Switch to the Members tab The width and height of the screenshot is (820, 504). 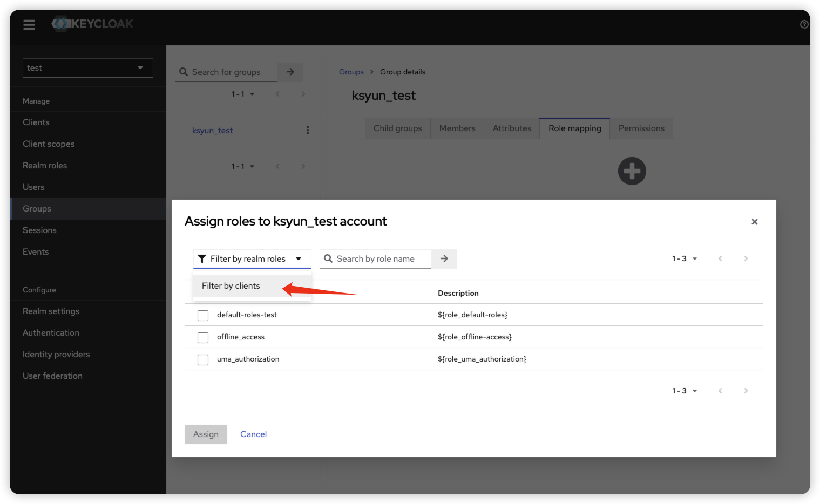[x=457, y=128]
